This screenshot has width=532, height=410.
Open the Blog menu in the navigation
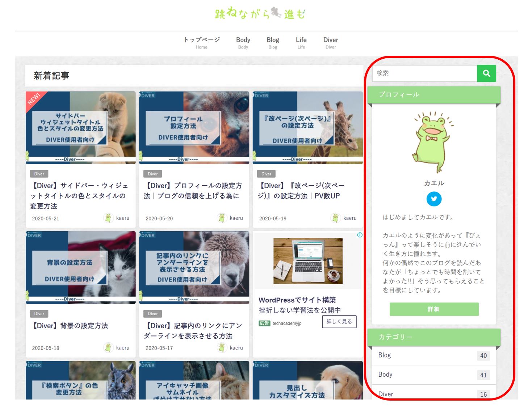272,40
